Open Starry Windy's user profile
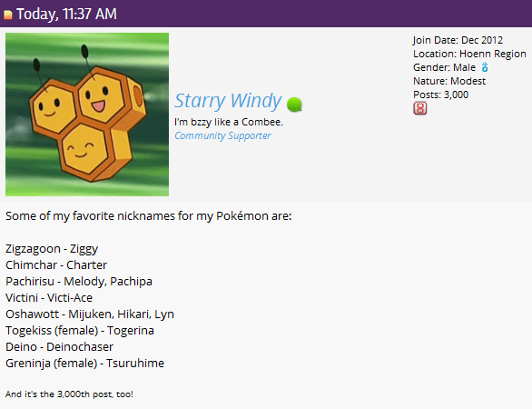Screen dimensions: 532x409 (228, 101)
